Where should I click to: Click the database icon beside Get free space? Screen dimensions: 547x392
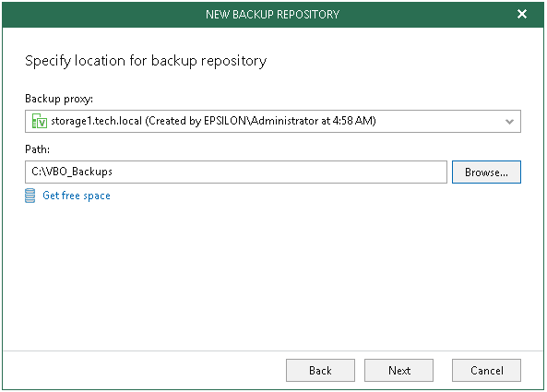pyautogui.click(x=30, y=196)
